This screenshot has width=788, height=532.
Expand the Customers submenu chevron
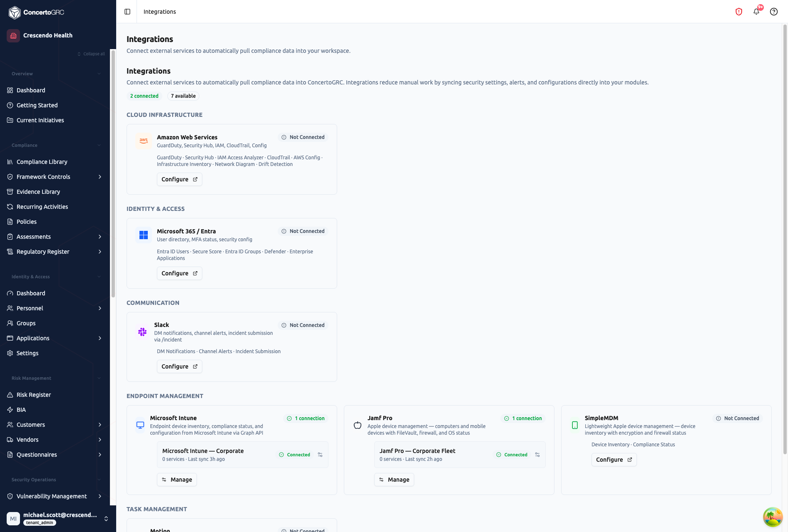click(x=100, y=425)
